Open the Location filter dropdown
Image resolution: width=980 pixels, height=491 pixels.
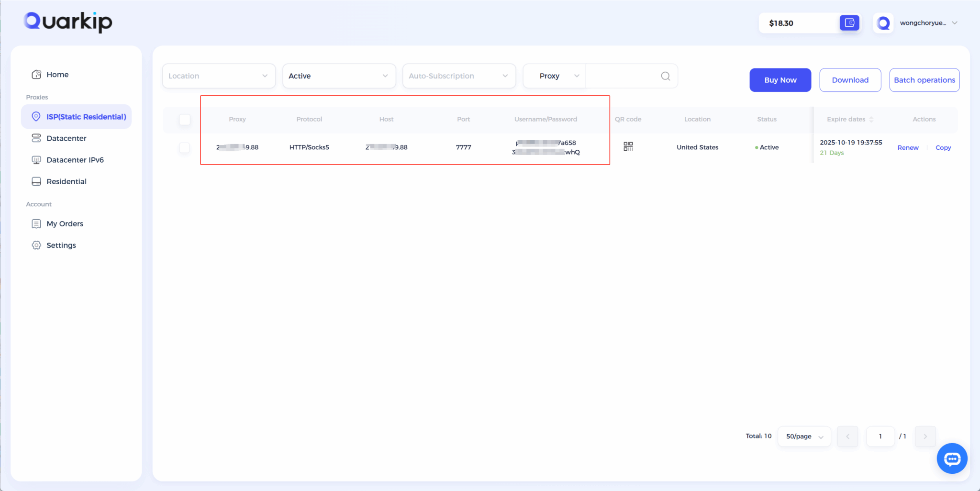[x=218, y=76]
